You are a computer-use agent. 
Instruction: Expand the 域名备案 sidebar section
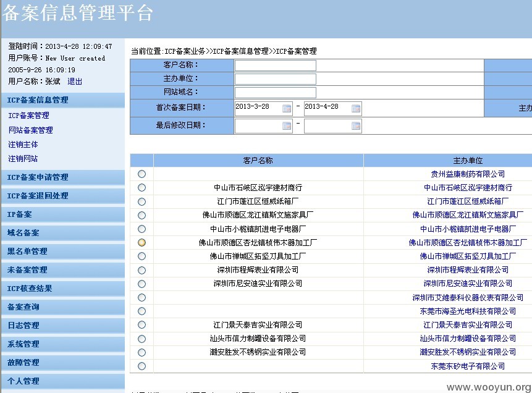click(63, 233)
